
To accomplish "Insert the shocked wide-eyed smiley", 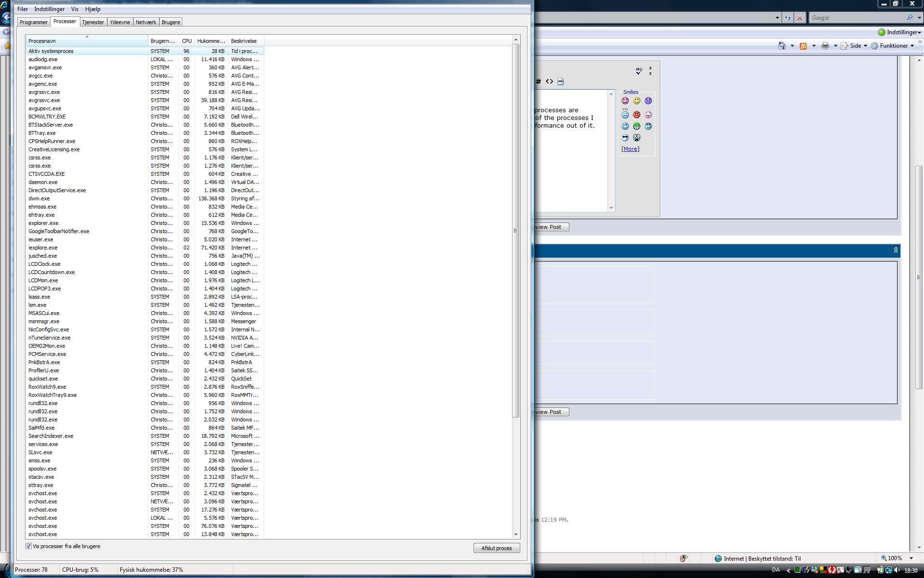I will [637, 138].
